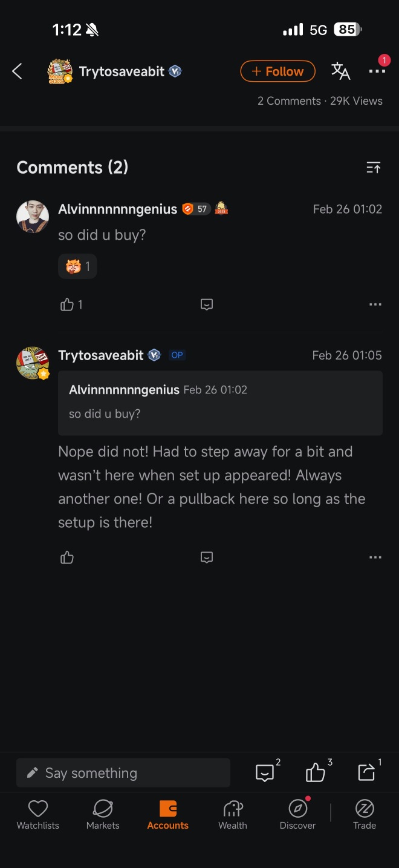Screen dimensions: 399x868
Task: Tap the back arrow icon
Action: (17, 71)
